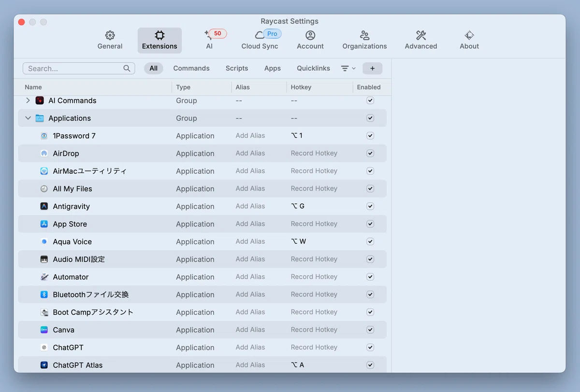Click the AirMacユーティリティ app icon
Image resolution: width=580 pixels, height=392 pixels.
click(44, 171)
